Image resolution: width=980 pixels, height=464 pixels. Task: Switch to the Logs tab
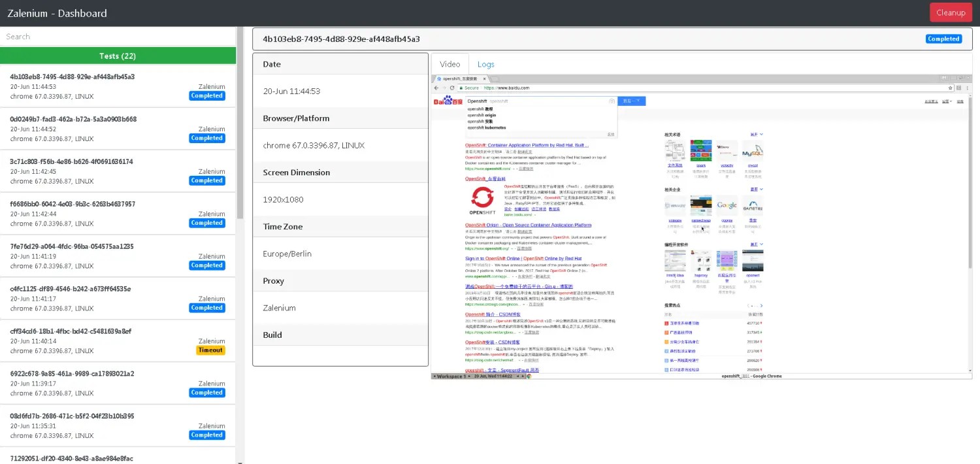(x=485, y=64)
